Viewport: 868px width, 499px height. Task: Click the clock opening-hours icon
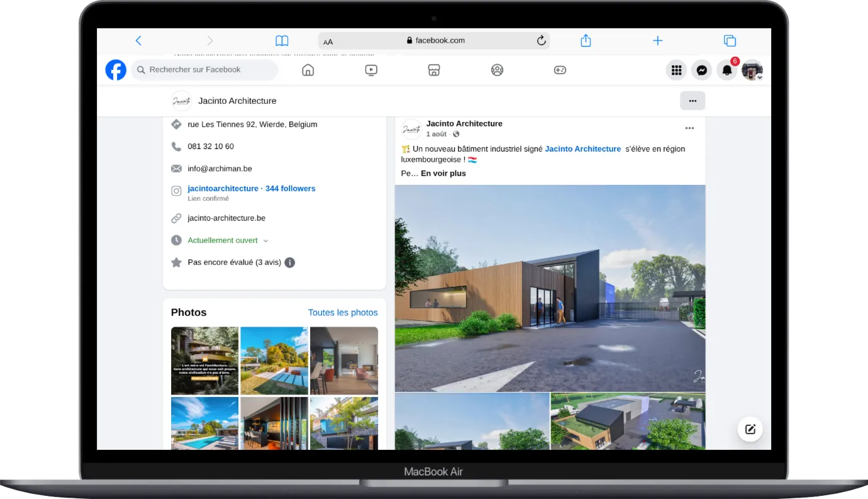pos(177,240)
